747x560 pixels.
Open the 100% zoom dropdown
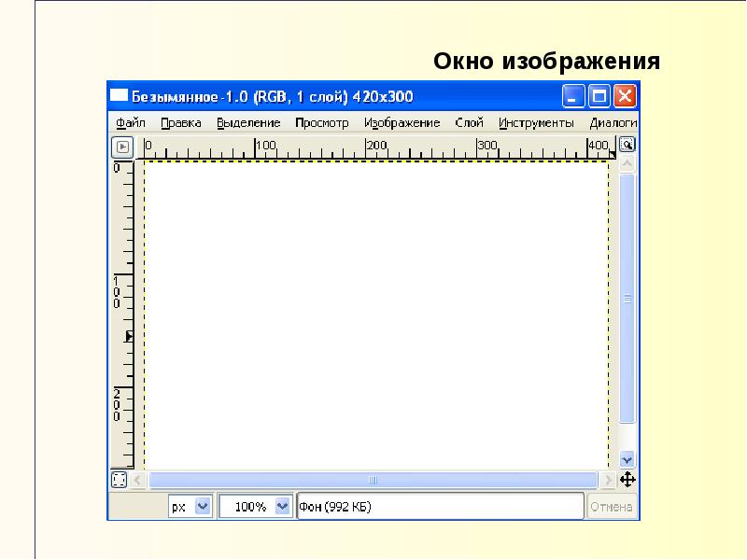(255, 507)
